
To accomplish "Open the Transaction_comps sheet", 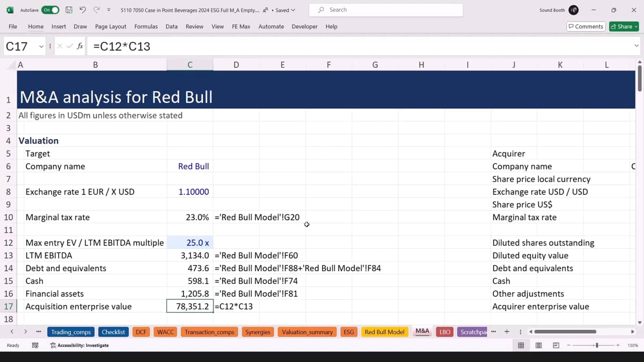I will (x=209, y=332).
